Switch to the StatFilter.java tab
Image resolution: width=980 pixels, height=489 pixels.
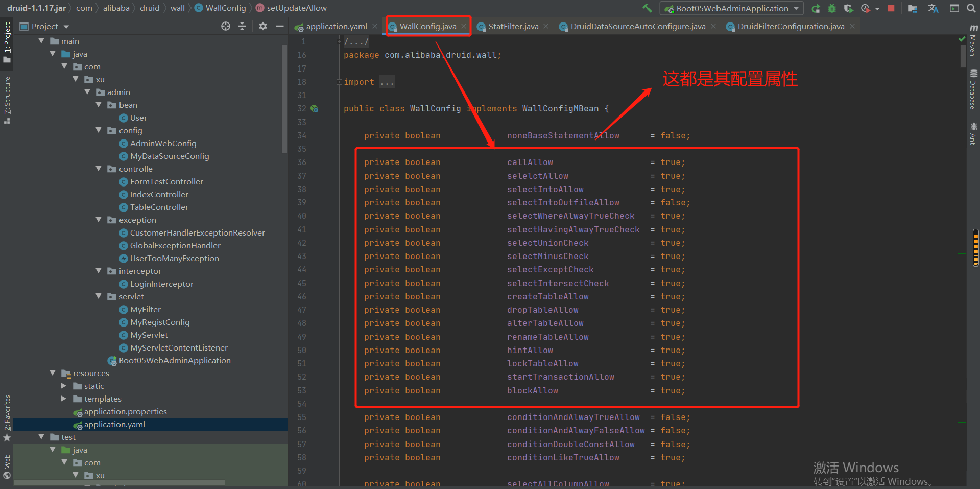click(513, 27)
